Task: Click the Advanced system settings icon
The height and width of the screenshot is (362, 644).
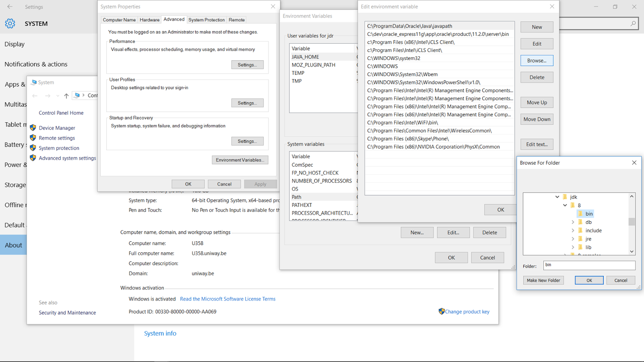Action: (33, 158)
